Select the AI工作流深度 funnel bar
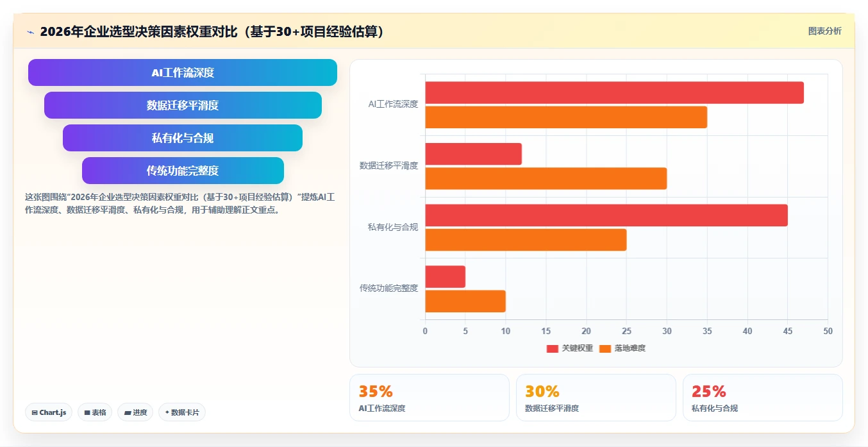The image size is (868, 447). pyautogui.click(x=183, y=72)
